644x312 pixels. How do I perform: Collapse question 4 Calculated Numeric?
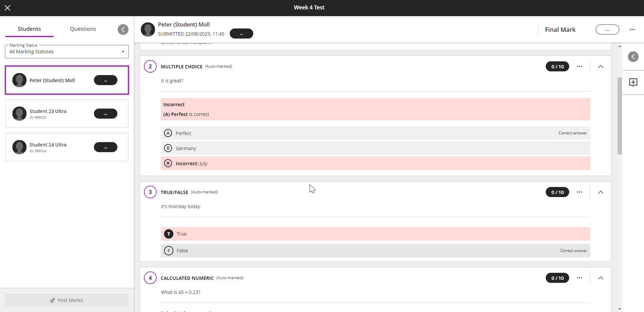tap(600, 278)
